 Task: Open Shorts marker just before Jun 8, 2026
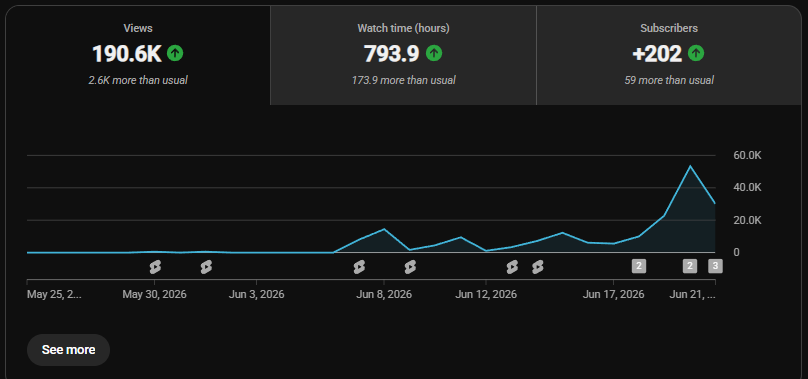click(359, 267)
